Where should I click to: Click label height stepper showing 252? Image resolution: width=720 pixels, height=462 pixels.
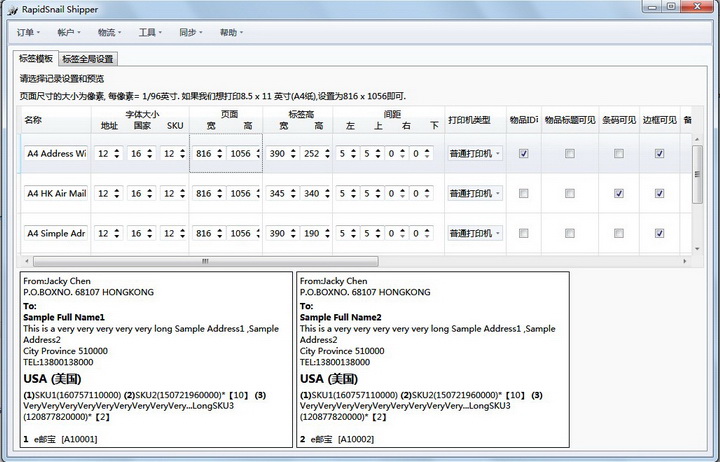coord(314,154)
